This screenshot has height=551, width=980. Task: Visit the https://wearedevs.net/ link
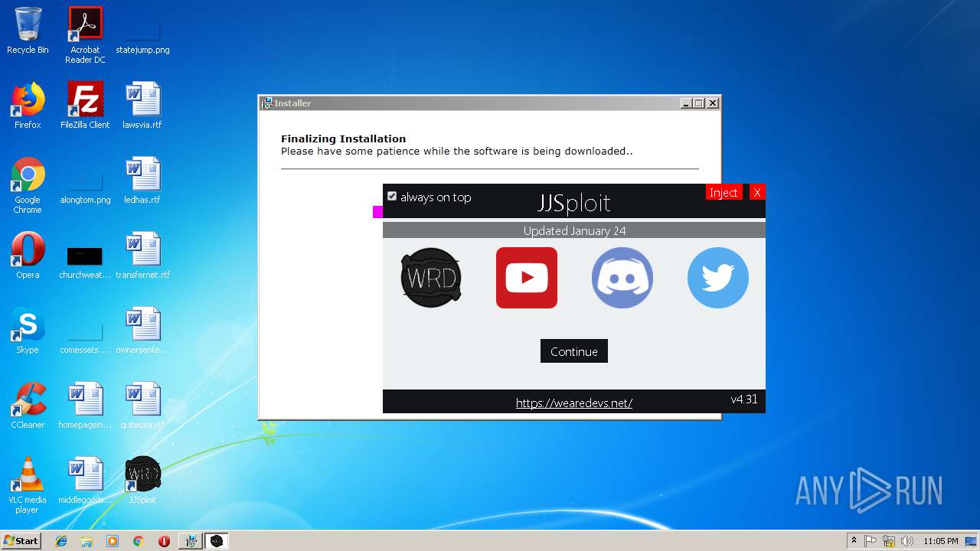(x=574, y=403)
